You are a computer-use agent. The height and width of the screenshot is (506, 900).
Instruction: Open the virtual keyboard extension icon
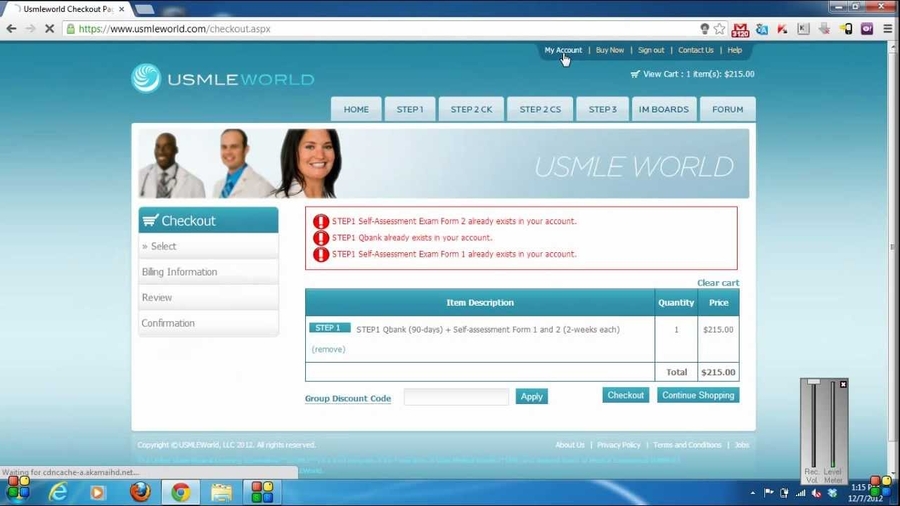tap(804, 29)
